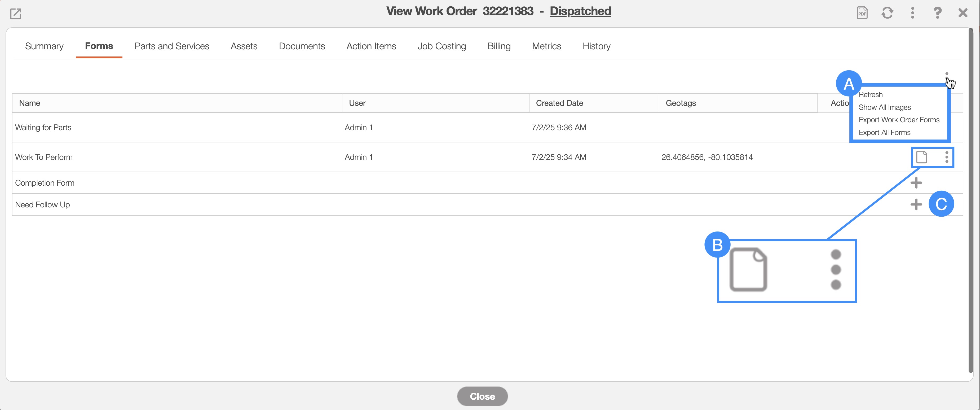Click the Dispatched status link

click(x=580, y=11)
